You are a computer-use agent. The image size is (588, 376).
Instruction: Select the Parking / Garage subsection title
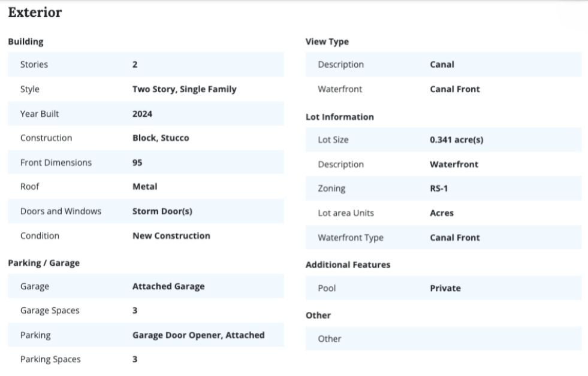point(44,263)
